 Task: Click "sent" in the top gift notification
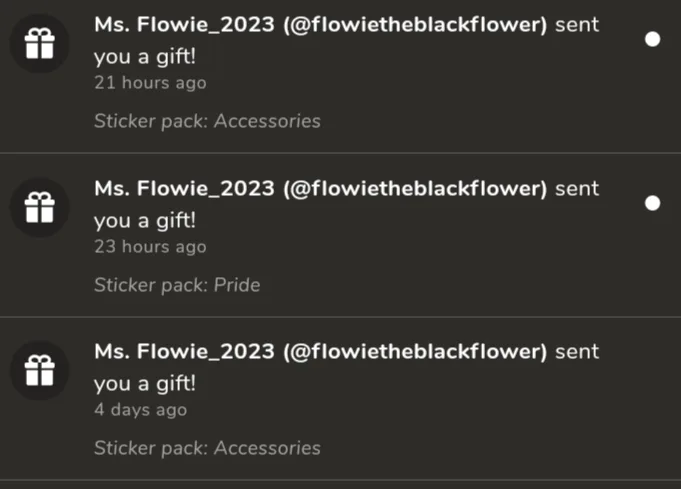point(577,25)
